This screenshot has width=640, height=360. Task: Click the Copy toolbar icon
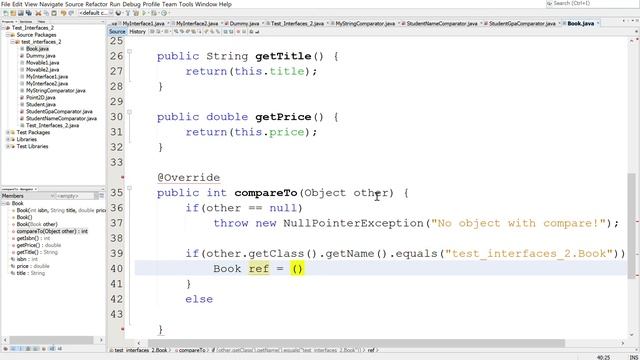coord(46,13)
